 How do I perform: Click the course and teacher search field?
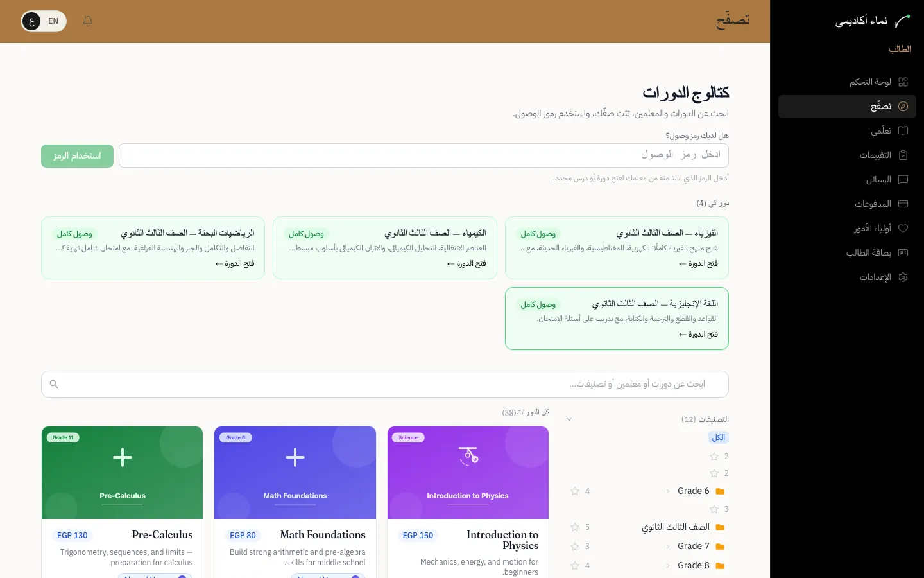pos(385,384)
